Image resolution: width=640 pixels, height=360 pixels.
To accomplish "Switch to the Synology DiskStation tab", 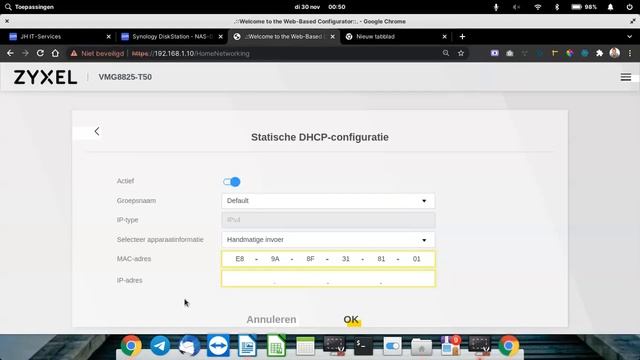I will tap(172, 37).
